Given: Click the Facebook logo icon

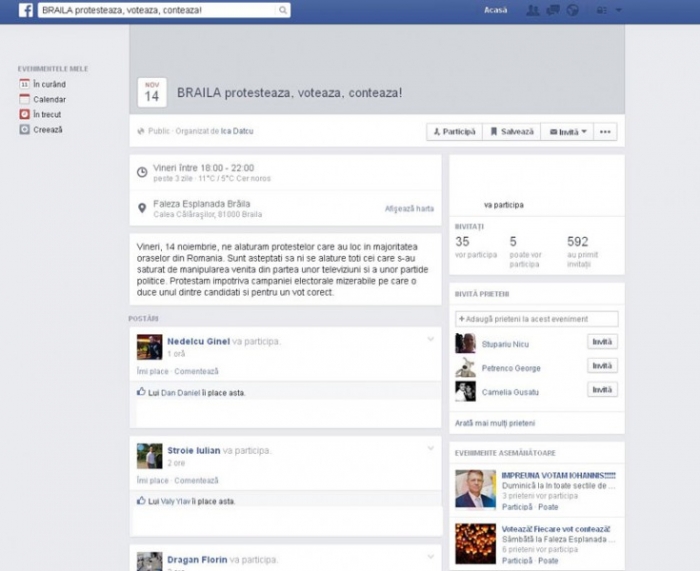Looking at the screenshot, I should (26, 10).
